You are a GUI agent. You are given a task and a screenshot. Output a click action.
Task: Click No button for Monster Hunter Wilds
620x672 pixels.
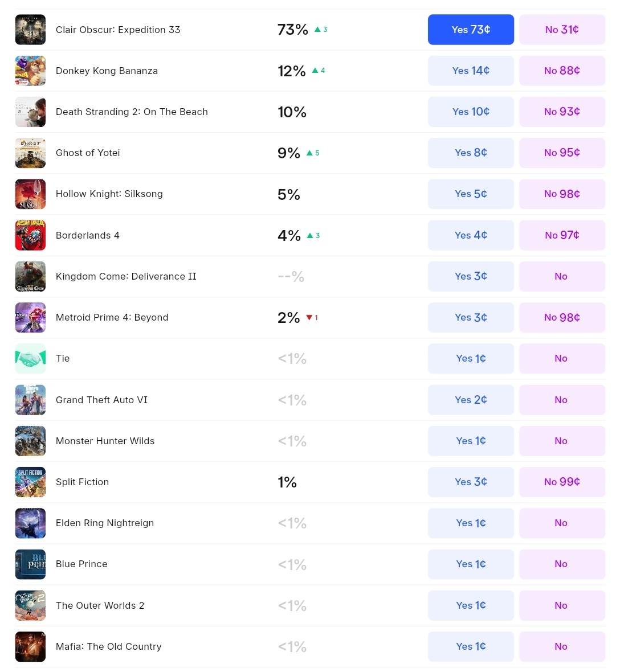tap(562, 441)
